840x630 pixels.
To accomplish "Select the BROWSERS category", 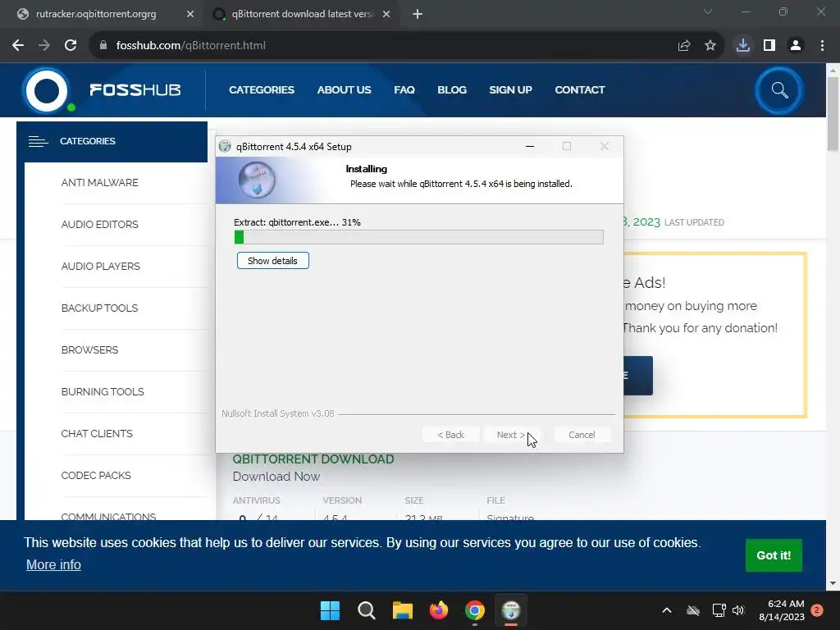I will point(89,349).
